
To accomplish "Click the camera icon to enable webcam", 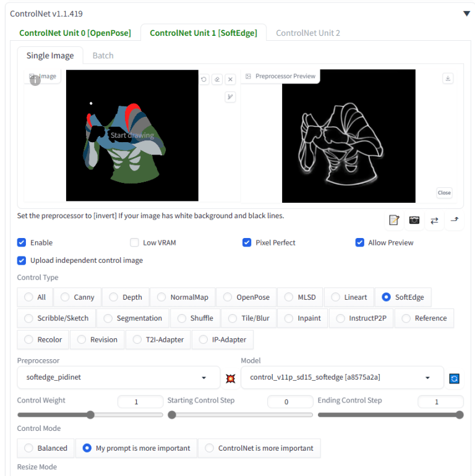I will click(414, 220).
